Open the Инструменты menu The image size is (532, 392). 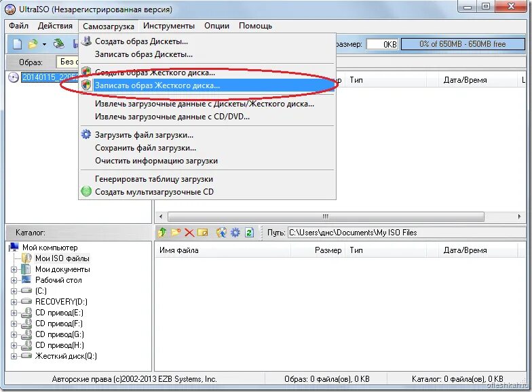tap(168, 26)
